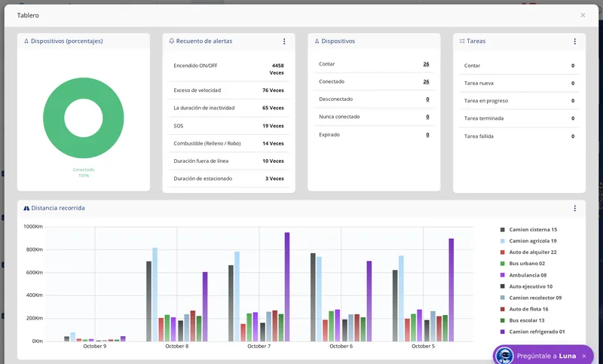Select the SOS alert row
Screen dimensions: 603x364
(229, 126)
